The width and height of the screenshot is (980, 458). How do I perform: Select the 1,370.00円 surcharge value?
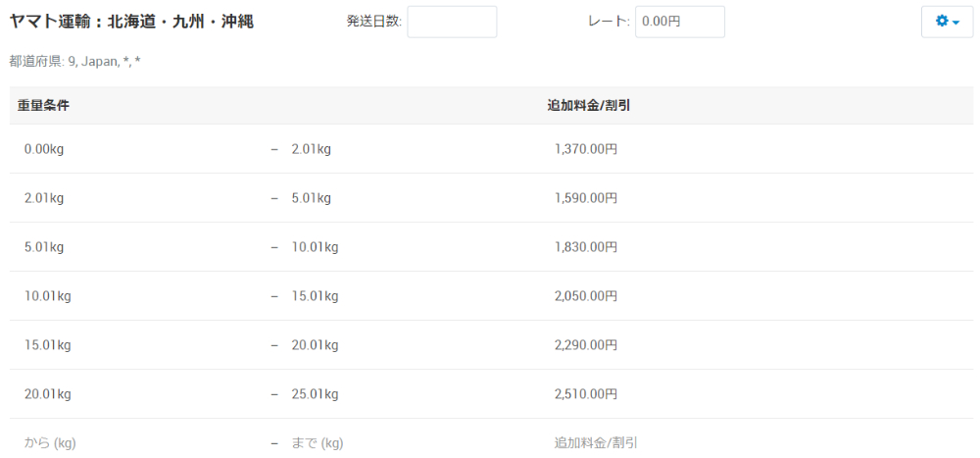coord(586,149)
